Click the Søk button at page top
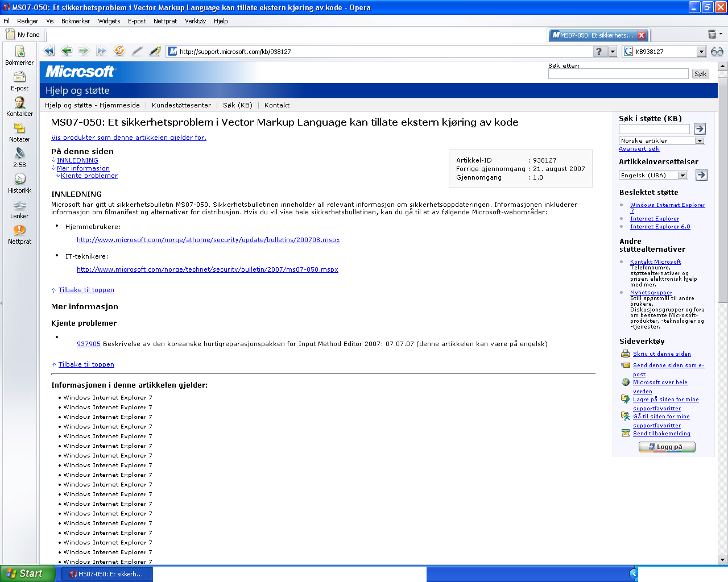Image resolution: width=728 pixels, height=582 pixels. coord(700,74)
